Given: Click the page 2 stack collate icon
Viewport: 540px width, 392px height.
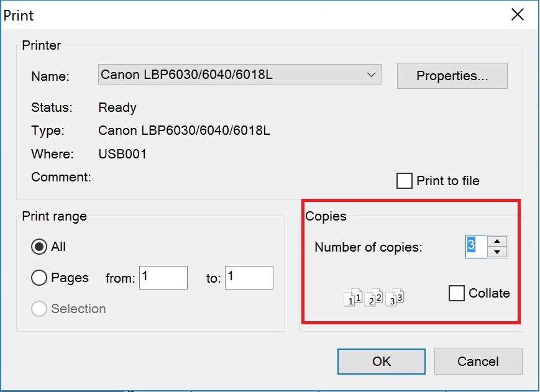Looking at the screenshot, I should click(x=373, y=298).
